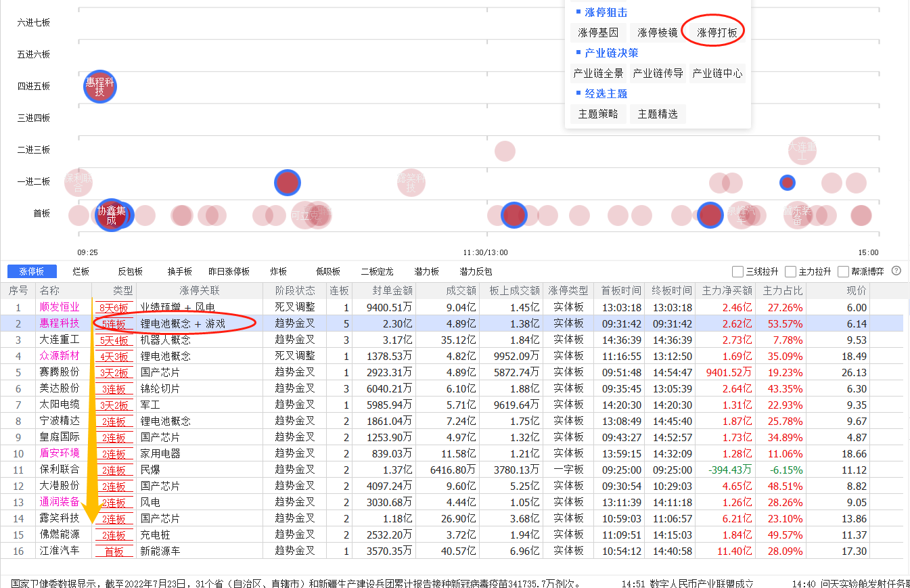This screenshot has height=588, width=910.
Task: Switch to the 潜力板 tab
Action: pyautogui.click(x=427, y=271)
